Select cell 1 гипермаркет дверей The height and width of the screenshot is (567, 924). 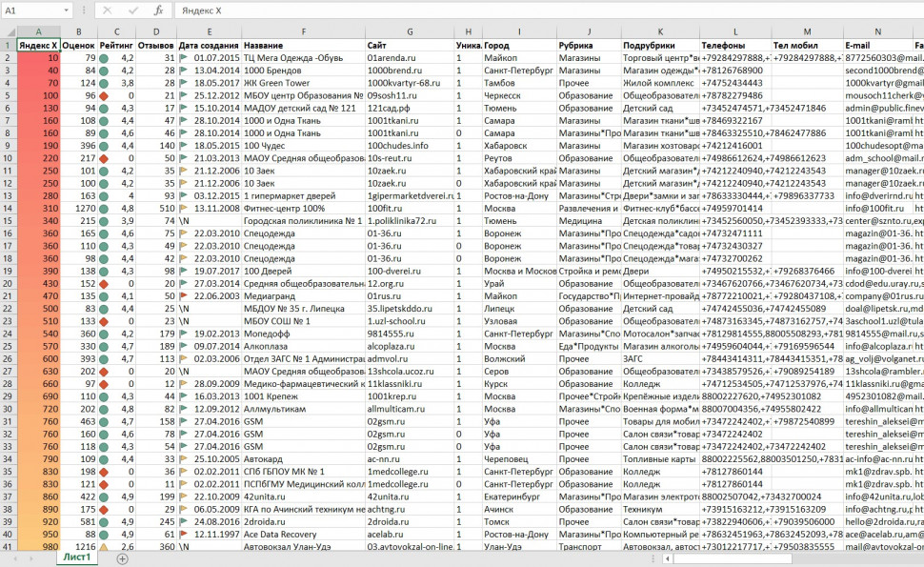[x=304, y=195]
